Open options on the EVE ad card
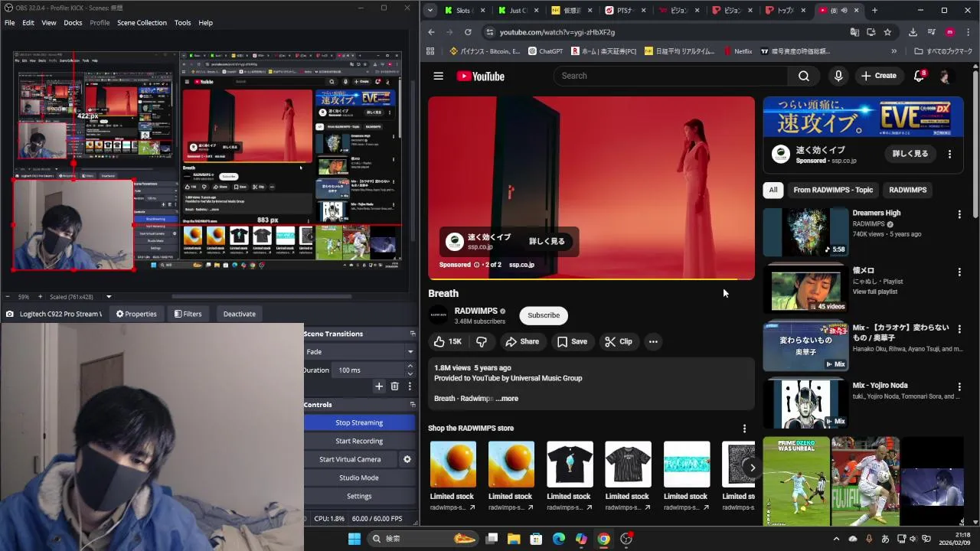Viewport: 980px width, 551px height. [x=949, y=154]
